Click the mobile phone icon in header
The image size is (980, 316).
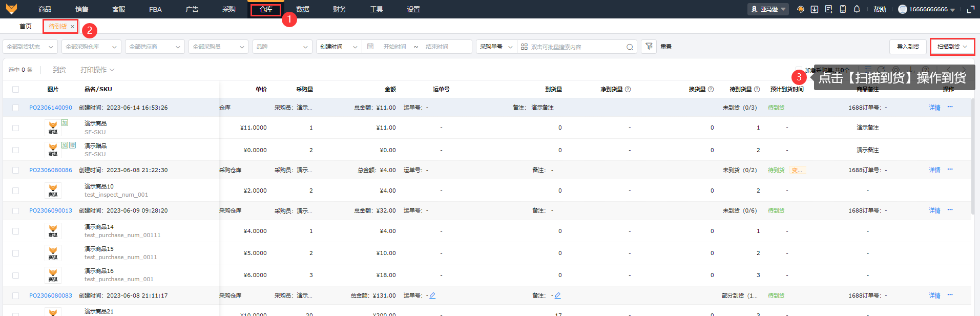pyautogui.click(x=843, y=9)
